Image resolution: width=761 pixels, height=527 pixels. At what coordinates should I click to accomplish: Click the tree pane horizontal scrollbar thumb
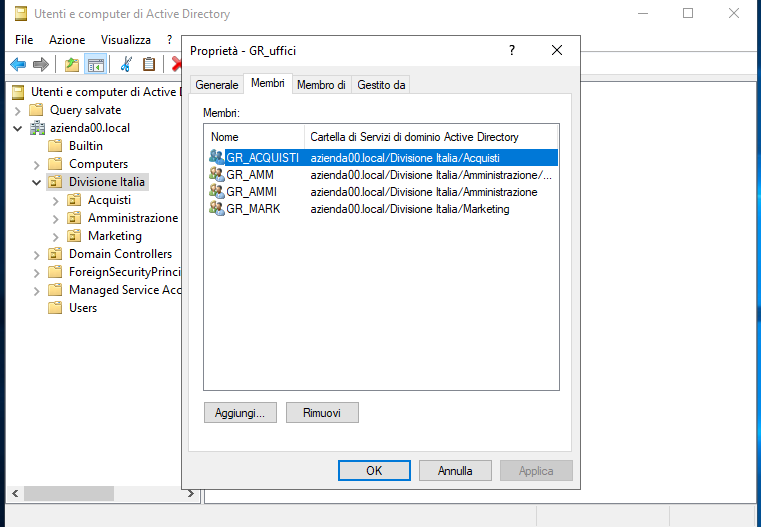point(69,494)
